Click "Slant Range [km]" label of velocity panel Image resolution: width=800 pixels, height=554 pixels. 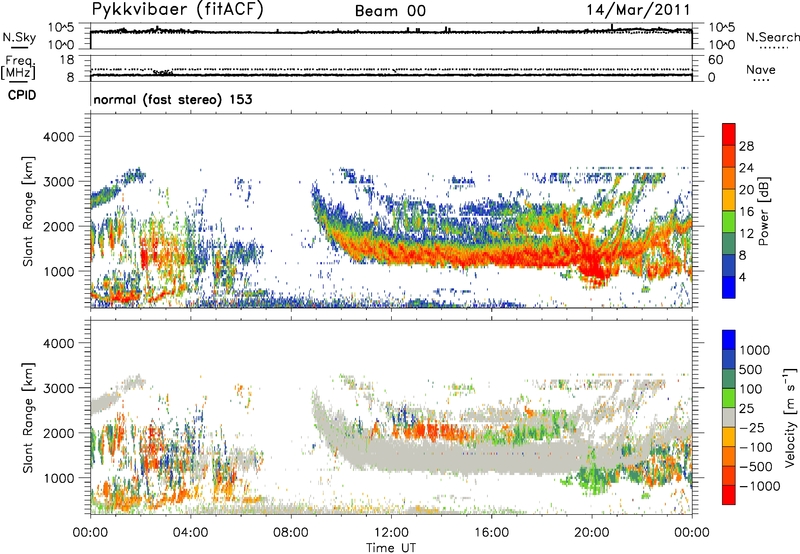coord(28,418)
